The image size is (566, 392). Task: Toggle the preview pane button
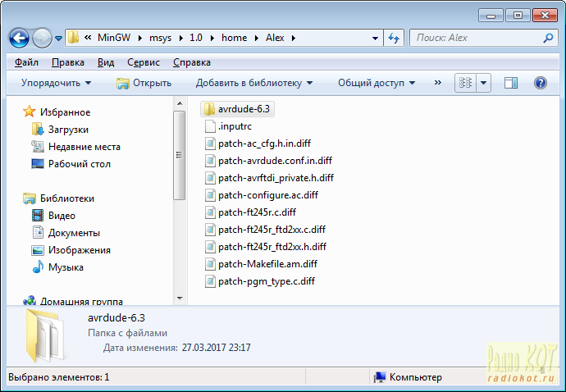click(x=511, y=83)
